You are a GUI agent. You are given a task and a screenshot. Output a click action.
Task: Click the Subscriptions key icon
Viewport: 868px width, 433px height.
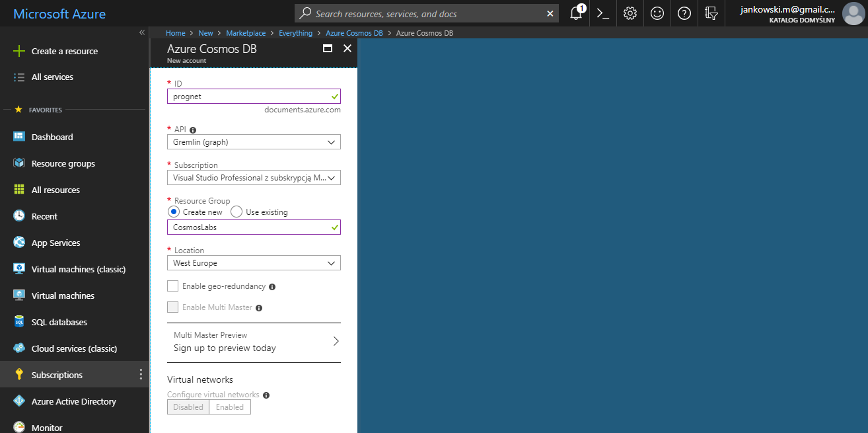tap(19, 375)
